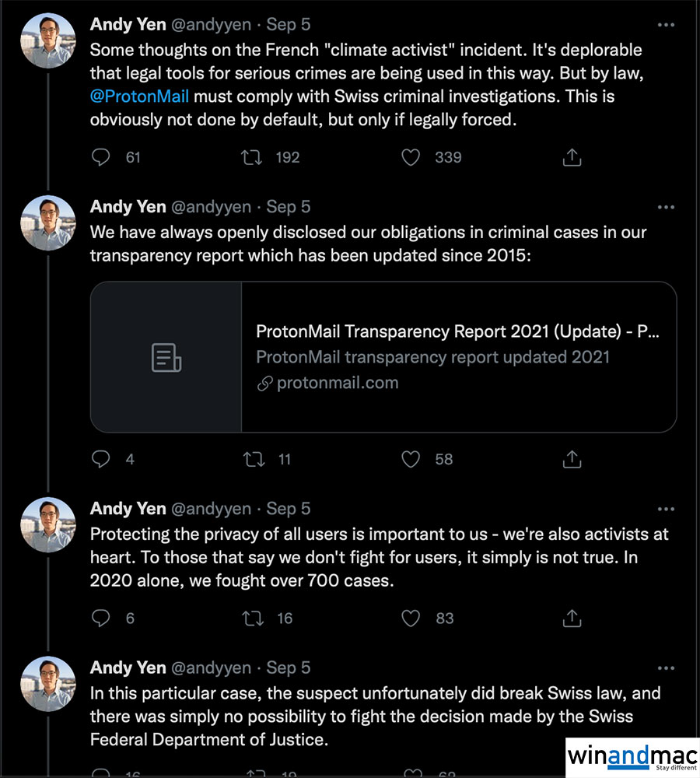700x778 pixels.
Task: Click the @andyyen handle on the first tweet
Action: click(x=211, y=25)
